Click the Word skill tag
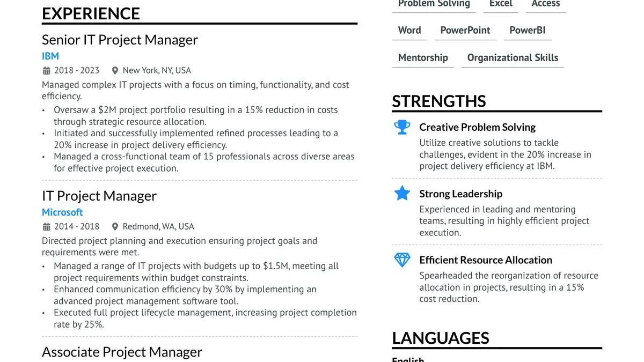This screenshot has height=362, width=644. click(409, 31)
